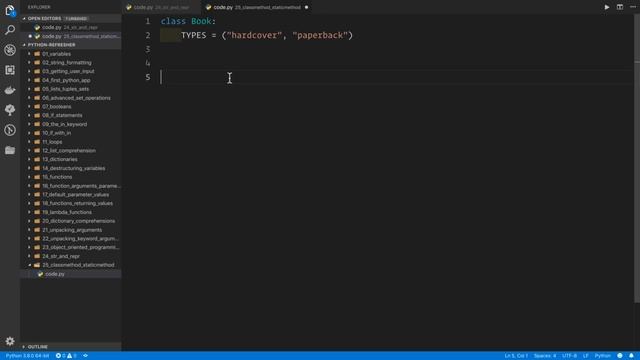Open the Extensions view icon
Image resolution: width=640 pixels, height=360 pixels.
(x=10, y=70)
